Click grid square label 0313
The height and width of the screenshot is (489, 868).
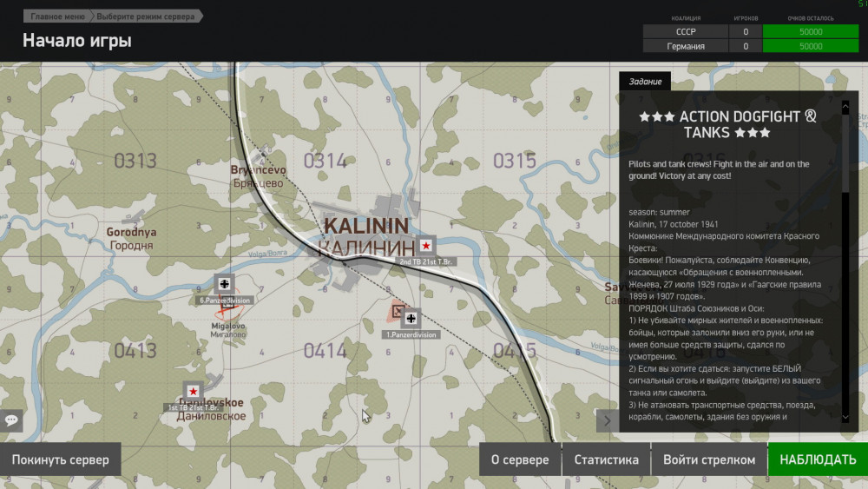135,162
